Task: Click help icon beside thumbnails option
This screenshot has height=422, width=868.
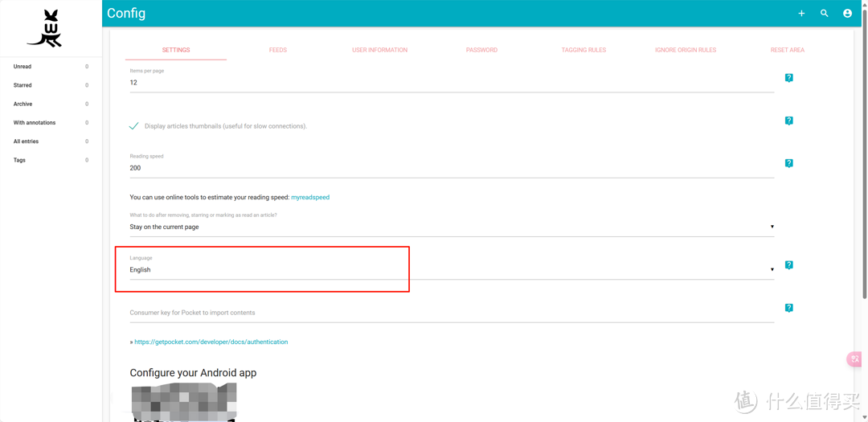Action: (x=788, y=121)
